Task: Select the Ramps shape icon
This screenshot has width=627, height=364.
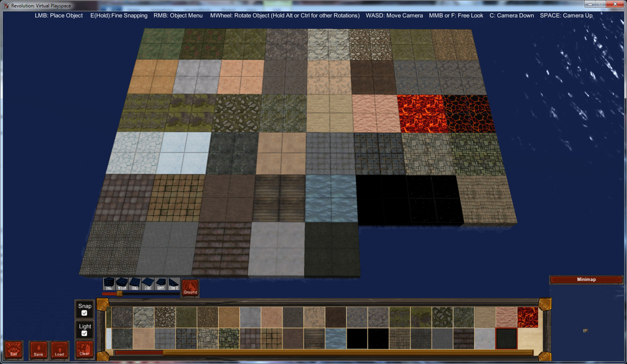Action: 161,284
